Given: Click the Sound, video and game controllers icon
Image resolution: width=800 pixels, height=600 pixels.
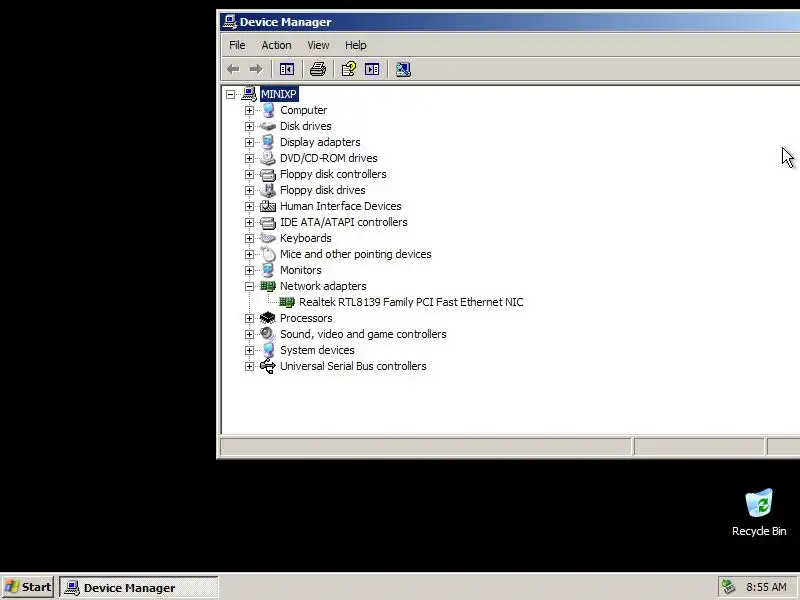Looking at the screenshot, I should click(268, 334).
